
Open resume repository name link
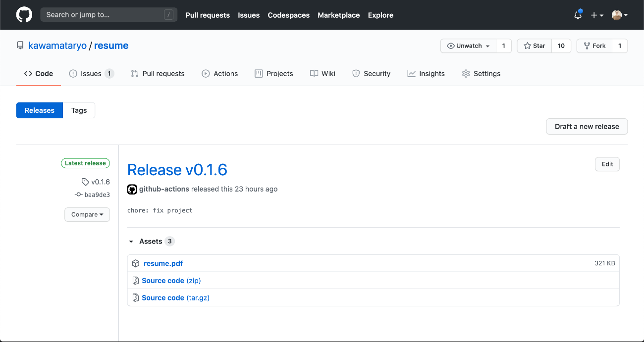[x=111, y=46]
